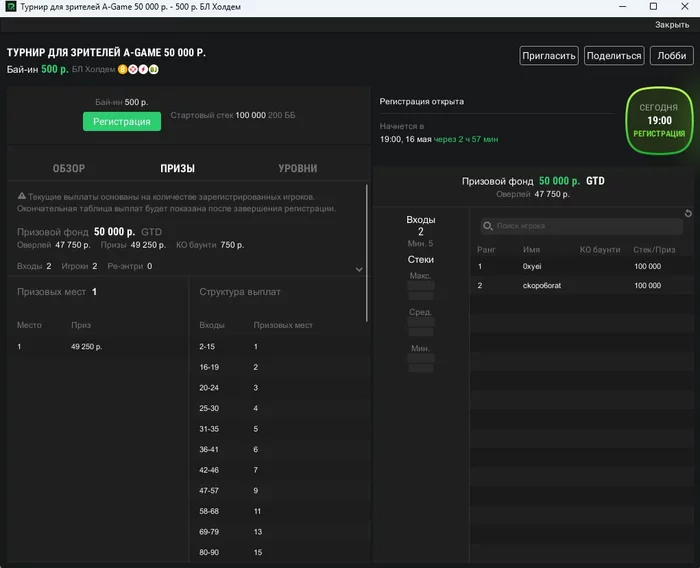Click the КО баунти column header

pos(600,250)
